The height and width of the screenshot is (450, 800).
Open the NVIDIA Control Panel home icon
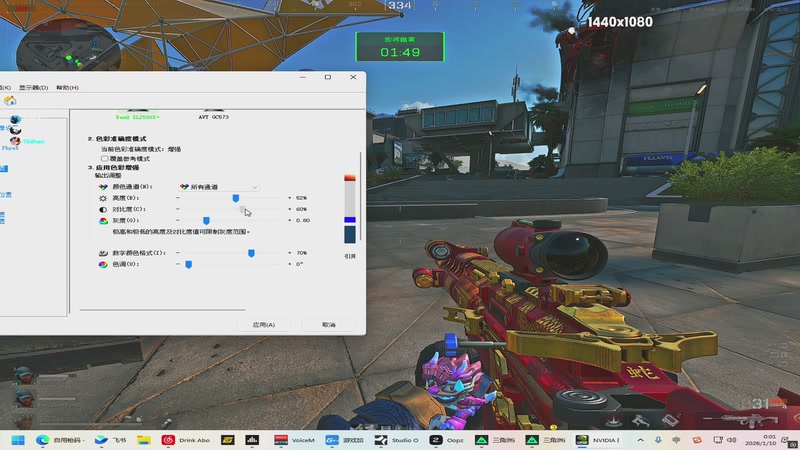coord(10,101)
